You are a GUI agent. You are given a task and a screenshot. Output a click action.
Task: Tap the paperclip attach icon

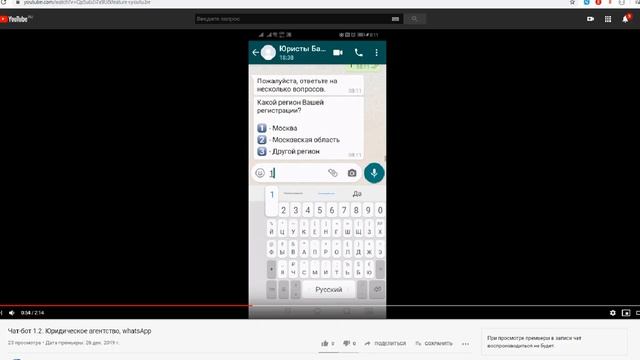333,173
